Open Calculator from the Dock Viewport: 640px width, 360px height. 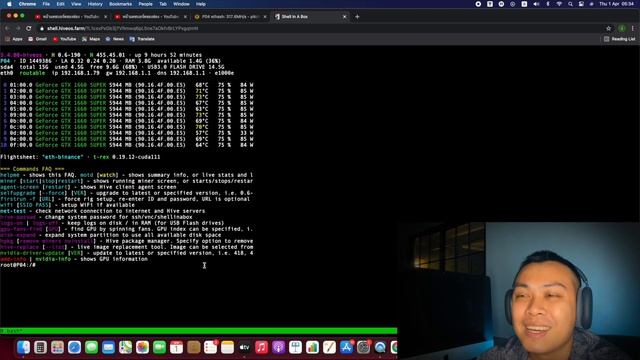[x=40, y=347]
